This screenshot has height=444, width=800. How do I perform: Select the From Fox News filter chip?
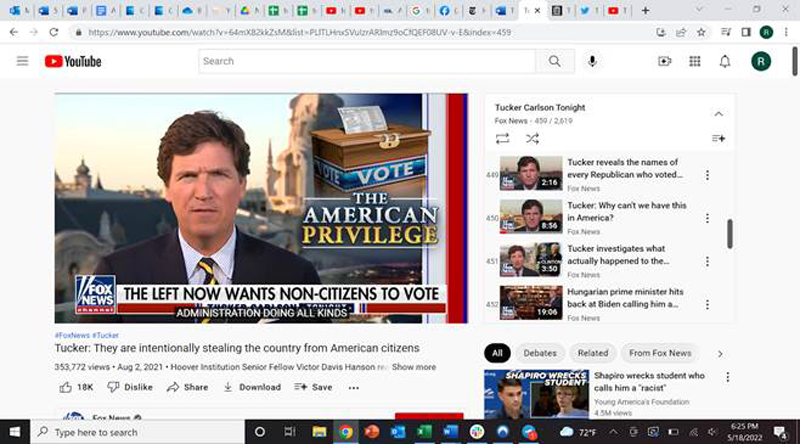[x=660, y=353]
